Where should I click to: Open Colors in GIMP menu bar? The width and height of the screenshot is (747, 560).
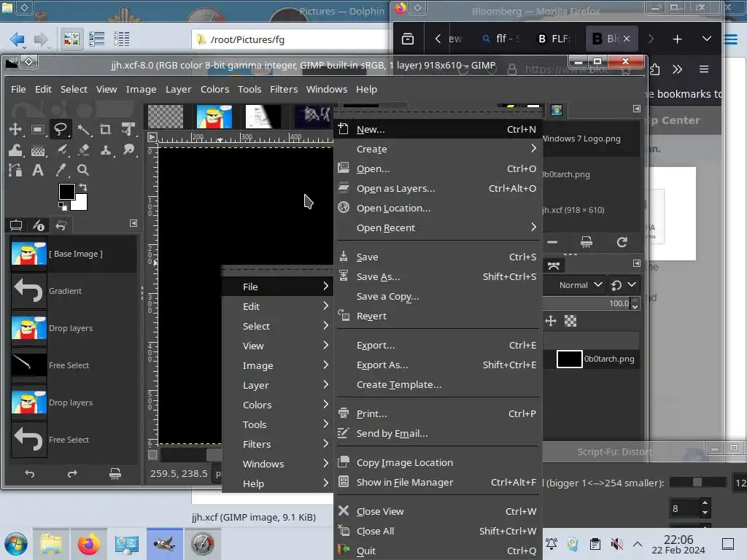click(x=214, y=89)
